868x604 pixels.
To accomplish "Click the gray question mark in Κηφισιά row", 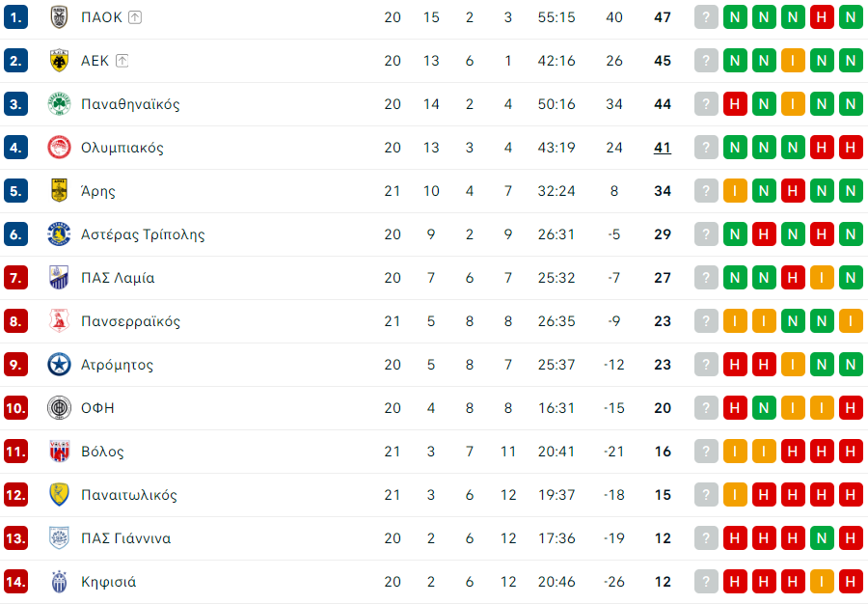I will click(x=706, y=582).
